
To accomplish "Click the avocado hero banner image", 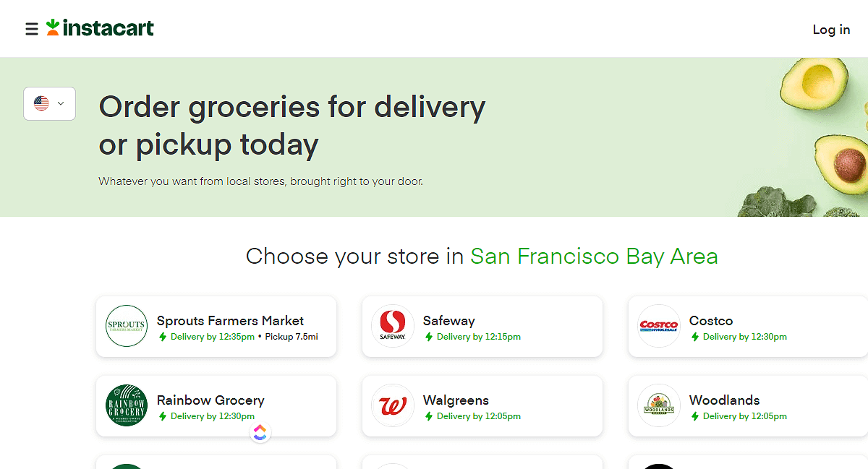I will 803,137.
